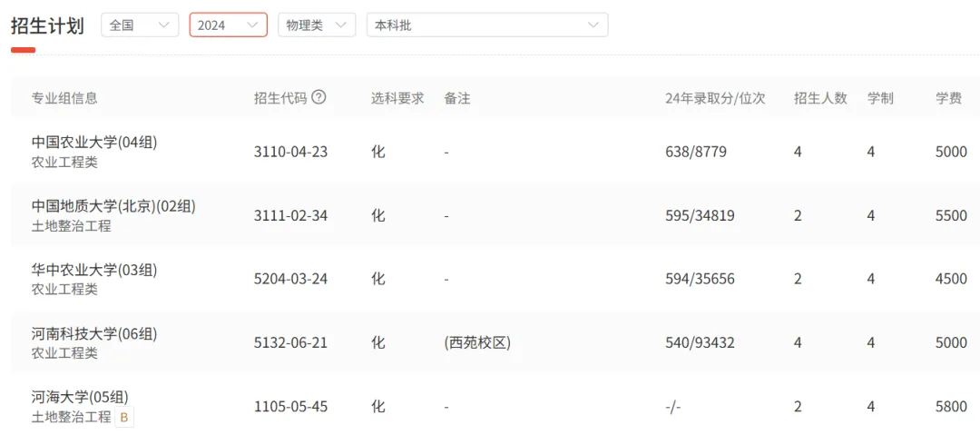Click the 专业组信息 column header
This screenshot has height=445, width=980.
(64, 98)
